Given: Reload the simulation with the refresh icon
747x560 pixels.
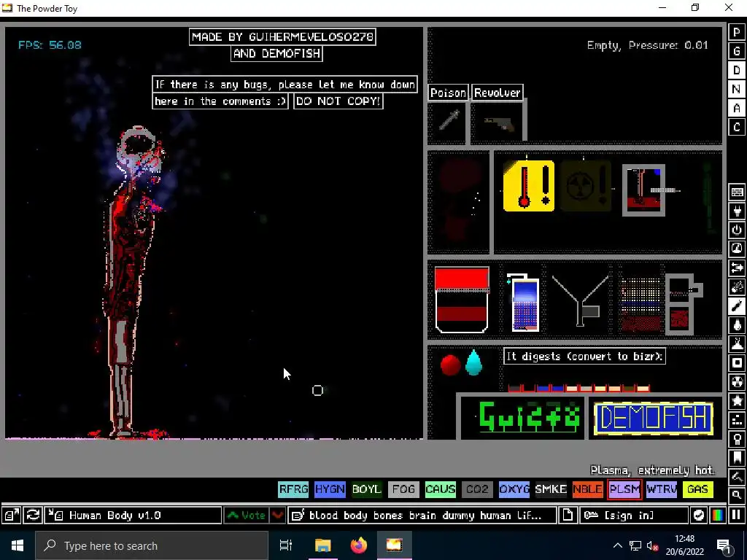Looking at the screenshot, I should click(33, 516).
